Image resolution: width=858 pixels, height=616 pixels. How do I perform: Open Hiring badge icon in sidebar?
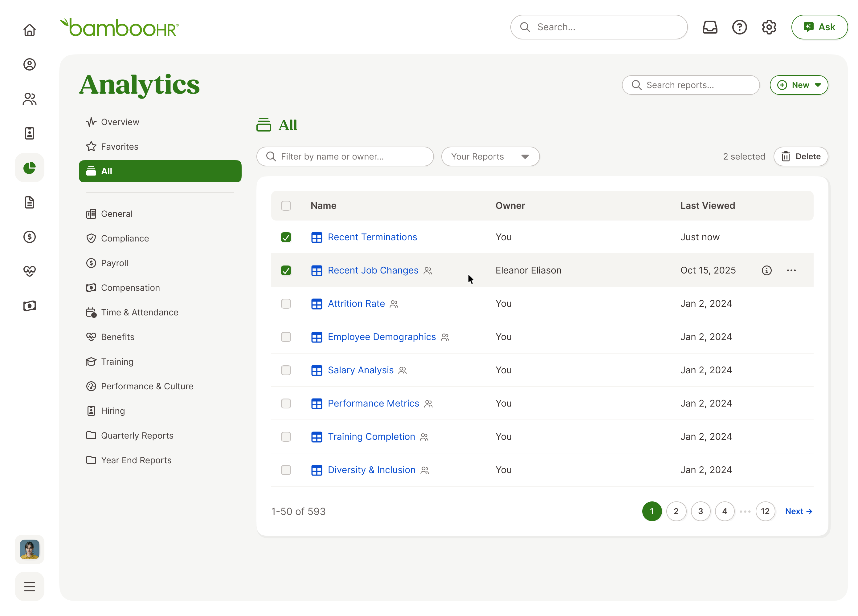pos(30,133)
